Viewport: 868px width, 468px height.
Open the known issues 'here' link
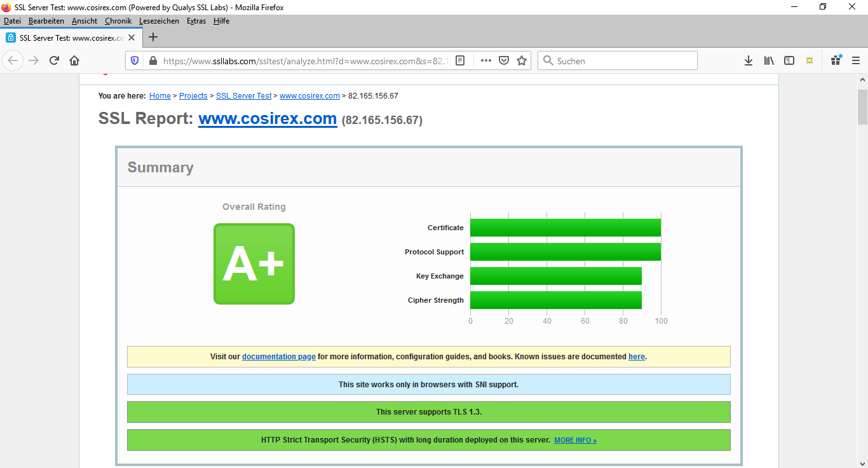[x=637, y=357]
